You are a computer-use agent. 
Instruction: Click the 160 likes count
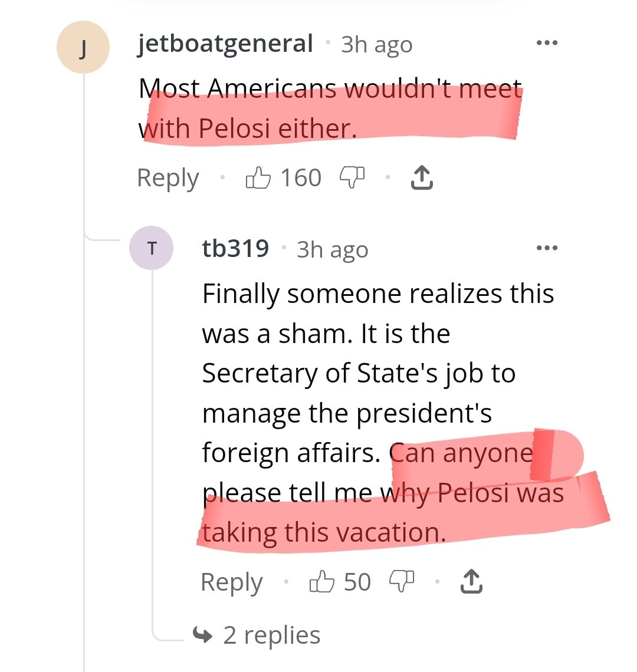pyautogui.click(x=300, y=177)
